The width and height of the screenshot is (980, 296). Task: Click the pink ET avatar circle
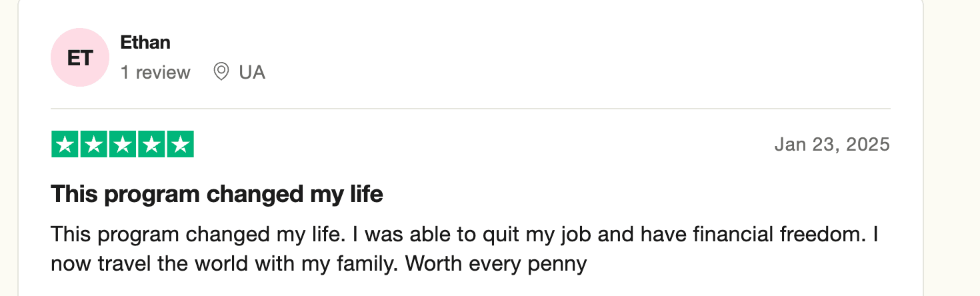pos(79,57)
